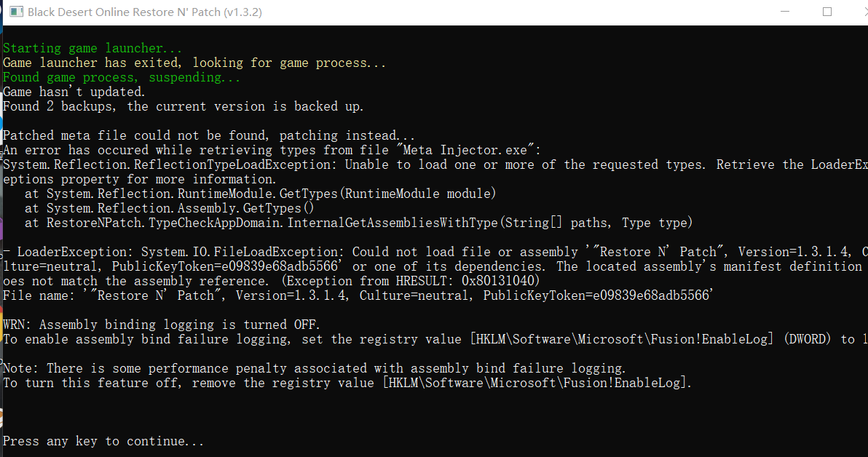Click the 'Press any key to continue' prompt

click(102, 441)
